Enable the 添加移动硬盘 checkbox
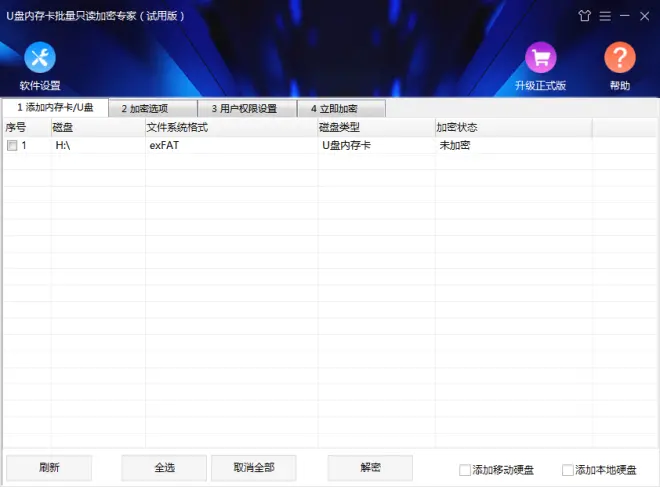This screenshot has height=487, width=660. (465, 470)
